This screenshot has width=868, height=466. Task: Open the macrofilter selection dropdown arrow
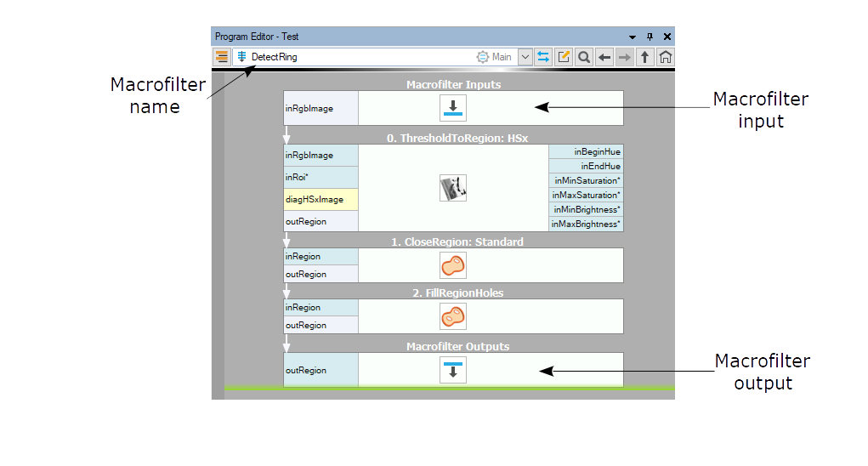click(525, 57)
